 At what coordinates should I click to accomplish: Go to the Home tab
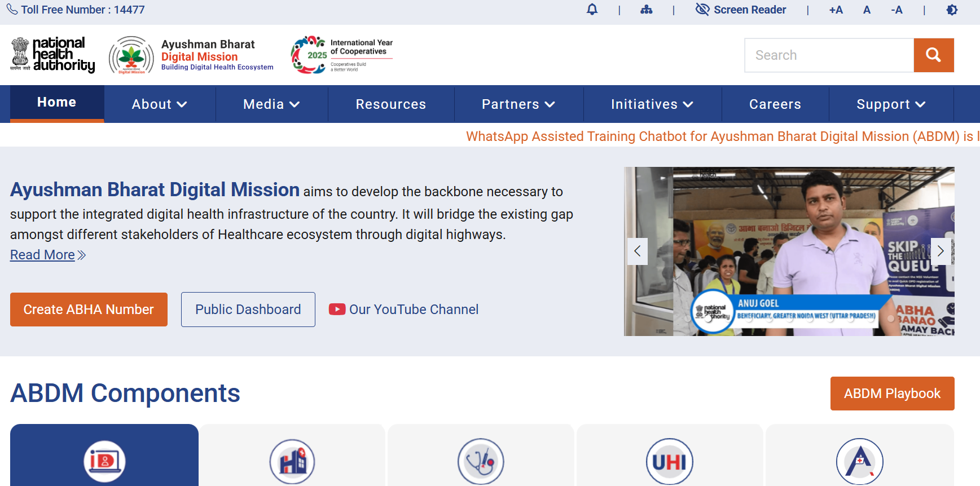point(57,103)
